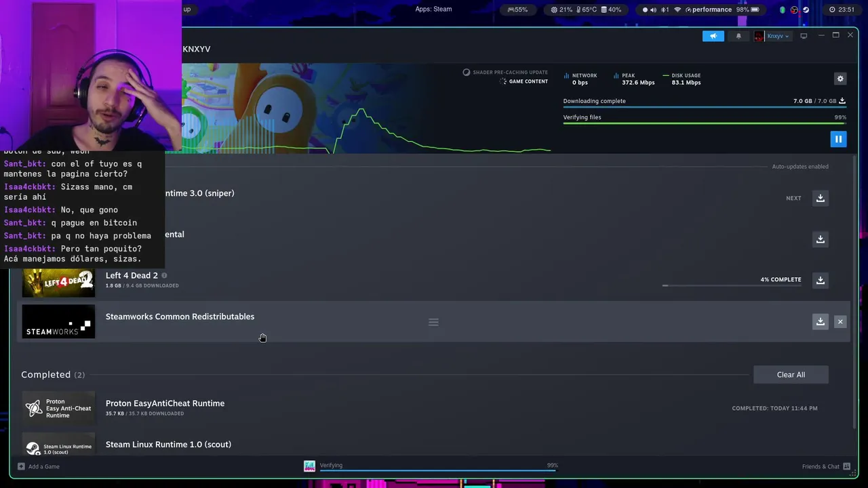Viewport: 868px width, 488px height.
Task: Click the Game Content legend
Action: click(x=524, y=81)
